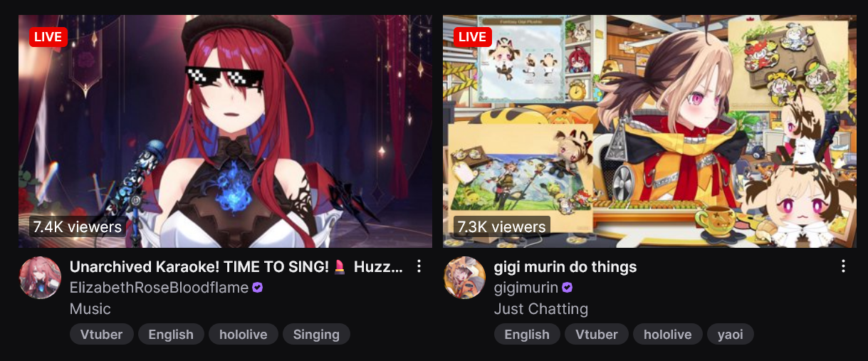Screen dimensions: 868x361
Task: Click ElizabethRoseBloodflame's verified badge
Action: tap(258, 288)
